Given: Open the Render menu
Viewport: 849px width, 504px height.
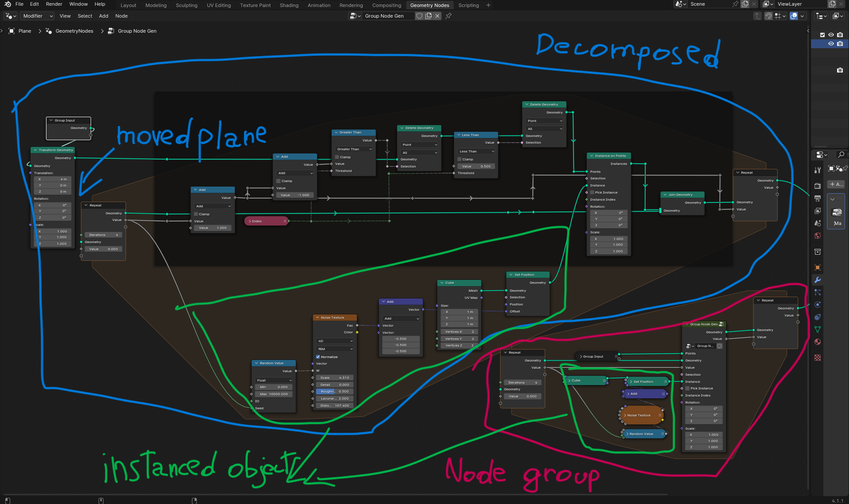Looking at the screenshot, I should coord(54,4).
